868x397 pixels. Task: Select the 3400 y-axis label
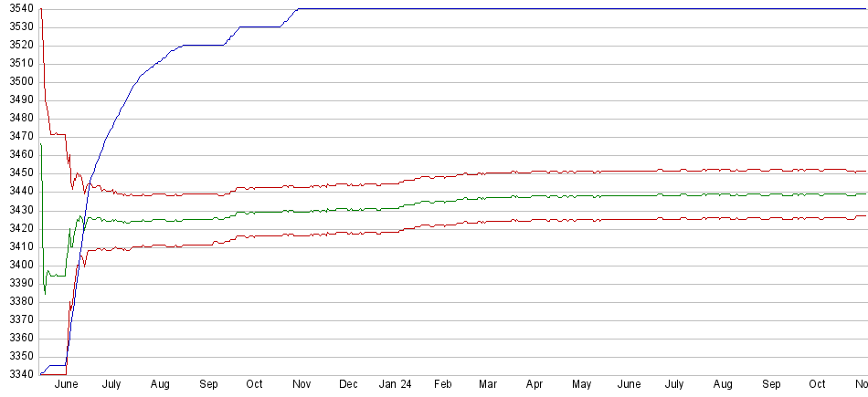pyautogui.click(x=17, y=265)
